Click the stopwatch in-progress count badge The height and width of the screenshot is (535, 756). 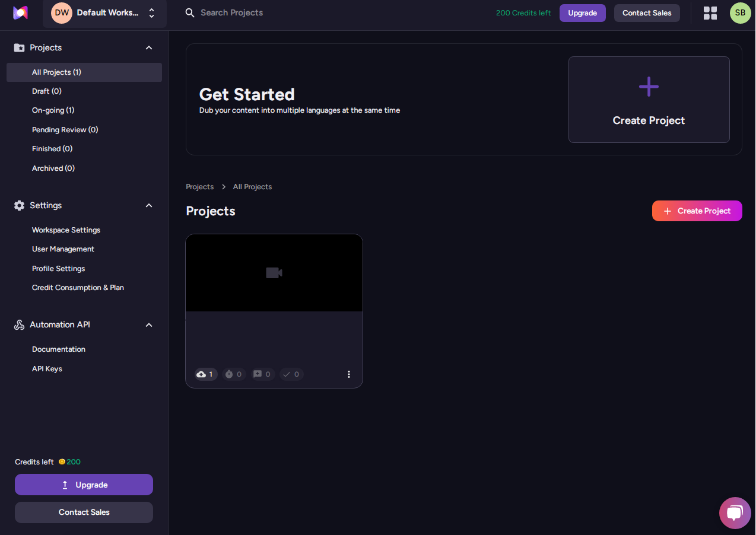pyautogui.click(x=234, y=374)
